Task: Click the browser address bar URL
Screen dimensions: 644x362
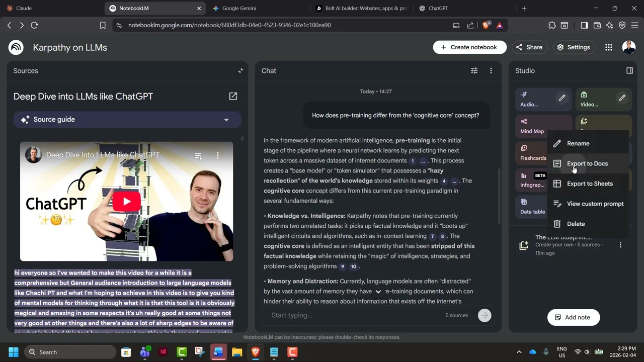Action: click(x=229, y=25)
